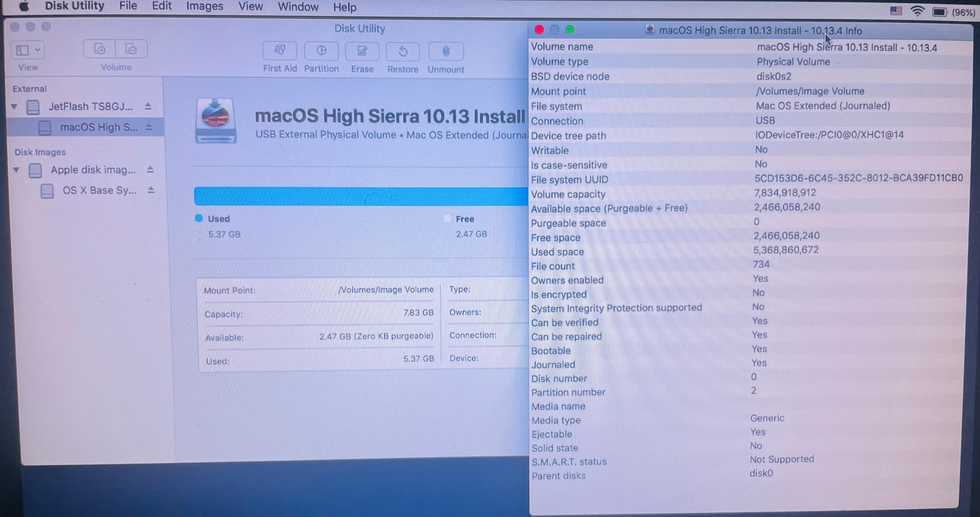Close the volume Info window
The image size is (980, 517).
coord(539,30)
